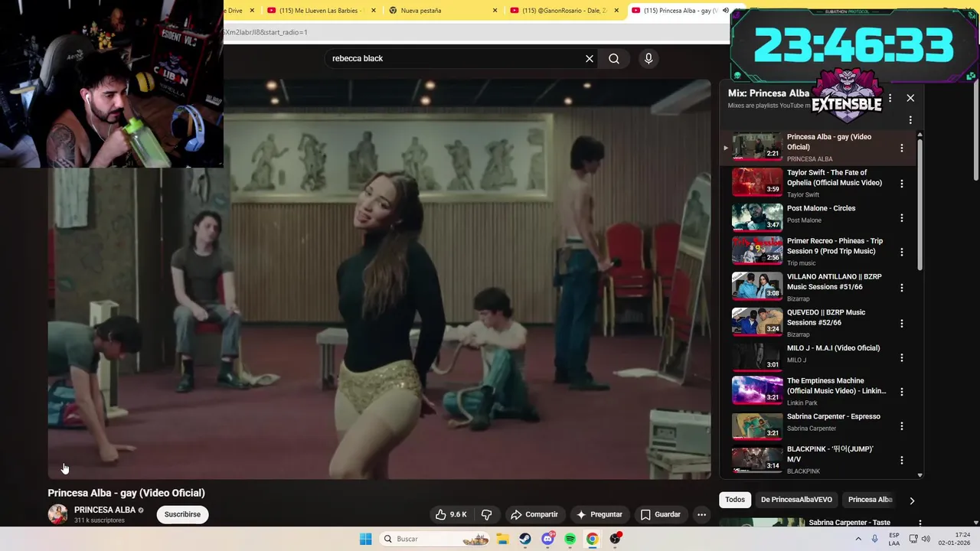The width and height of the screenshot is (980, 551).
Task: Open more actions ellipsis under video
Action: pyautogui.click(x=701, y=514)
